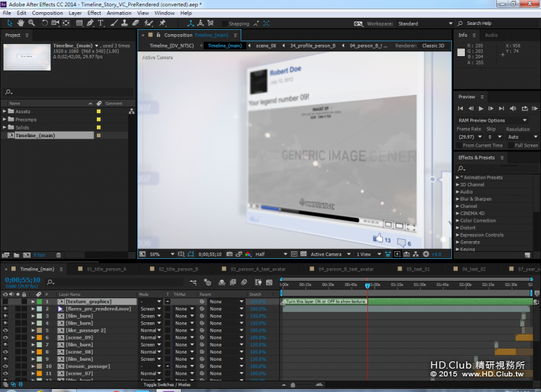Viewport: 541px width, 392px height.
Task: Switch to the 02_title_person_B timeline tab
Action: (178, 270)
